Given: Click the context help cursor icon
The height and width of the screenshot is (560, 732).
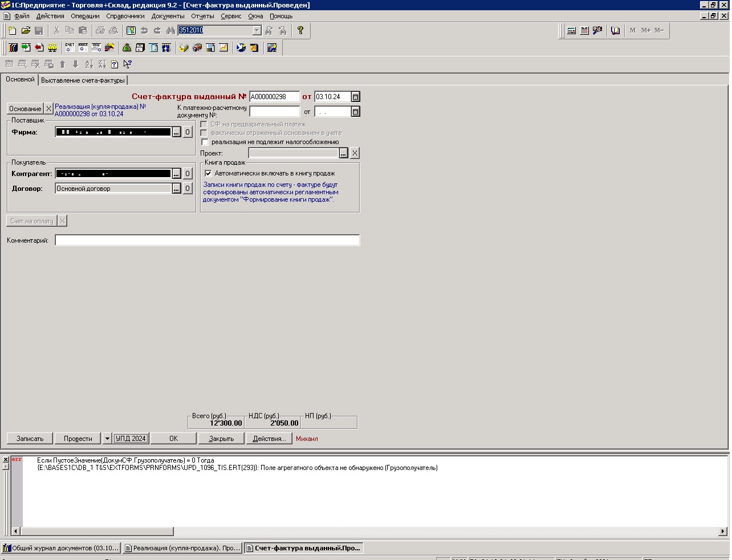Looking at the screenshot, I should (128, 64).
